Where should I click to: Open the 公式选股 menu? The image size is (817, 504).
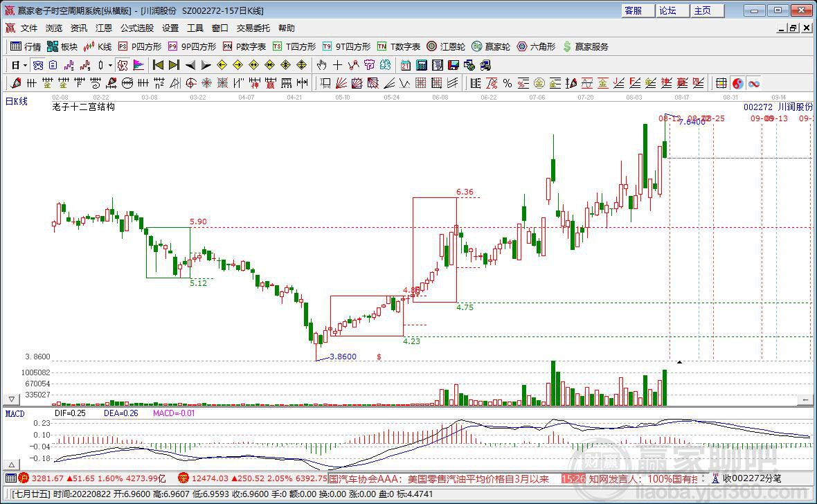136,28
